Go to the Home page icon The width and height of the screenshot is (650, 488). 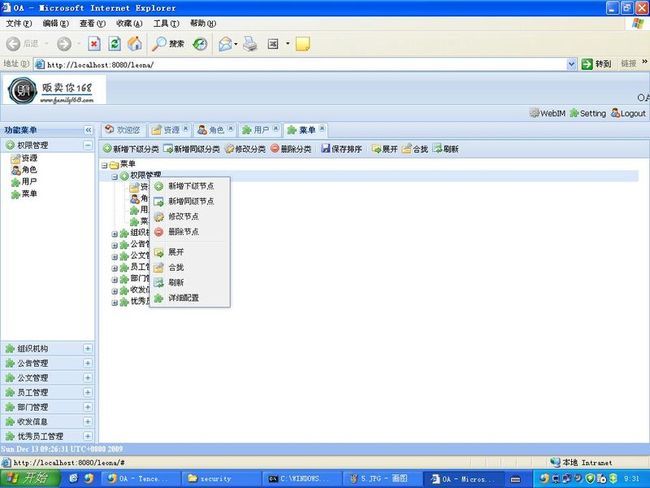click(134, 44)
